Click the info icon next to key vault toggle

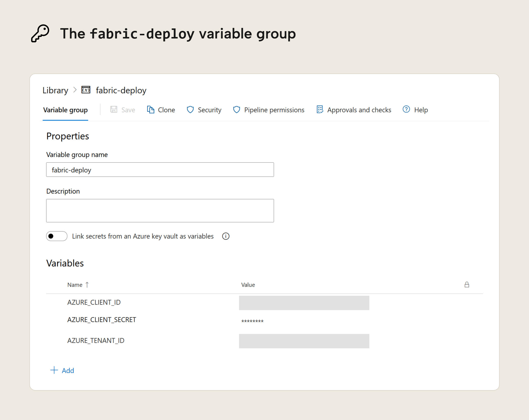(226, 236)
